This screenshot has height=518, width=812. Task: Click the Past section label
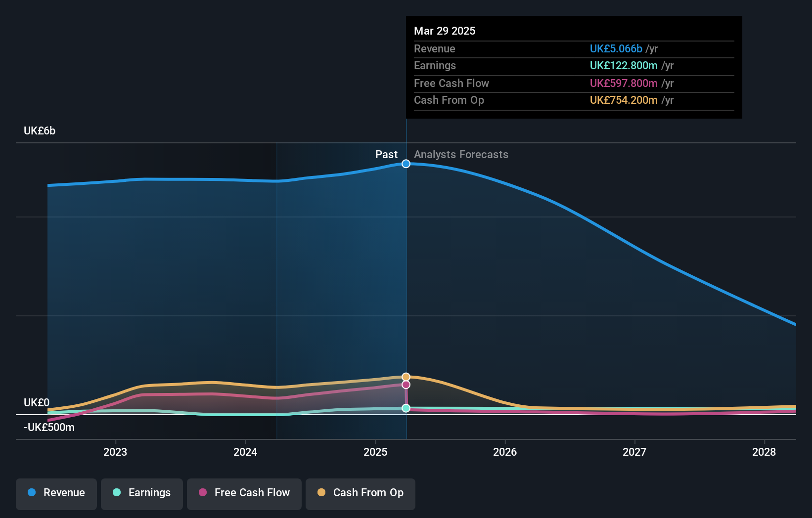pos(386,155)
